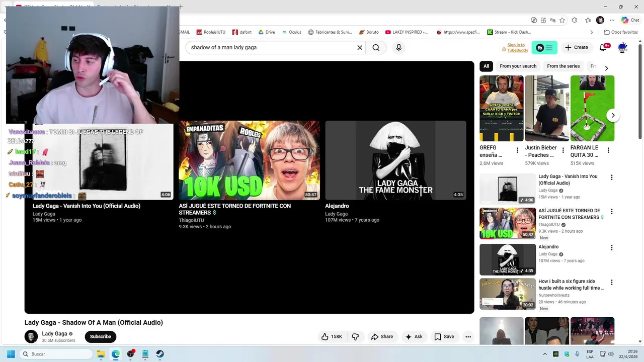644x362 pixels.
Task: Open File Explorer from taskbar
Action: [x=101, y=354]
